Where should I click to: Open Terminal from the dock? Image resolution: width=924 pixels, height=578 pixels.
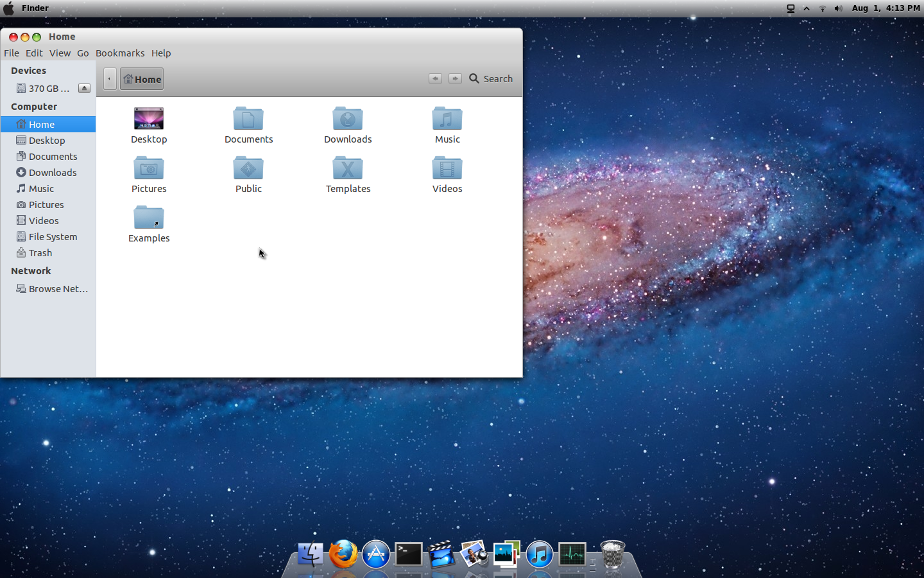pos(408,554)
